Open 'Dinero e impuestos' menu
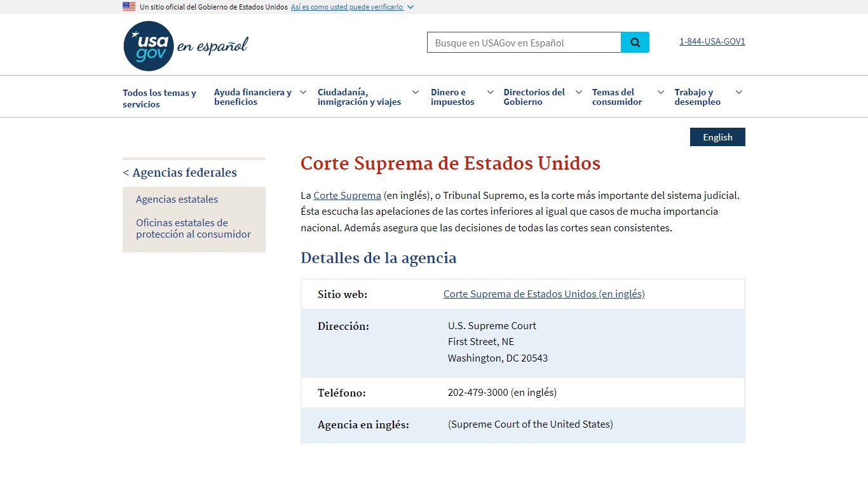Image resolution: width=868 pixels, height=488 pixels. 452,97
